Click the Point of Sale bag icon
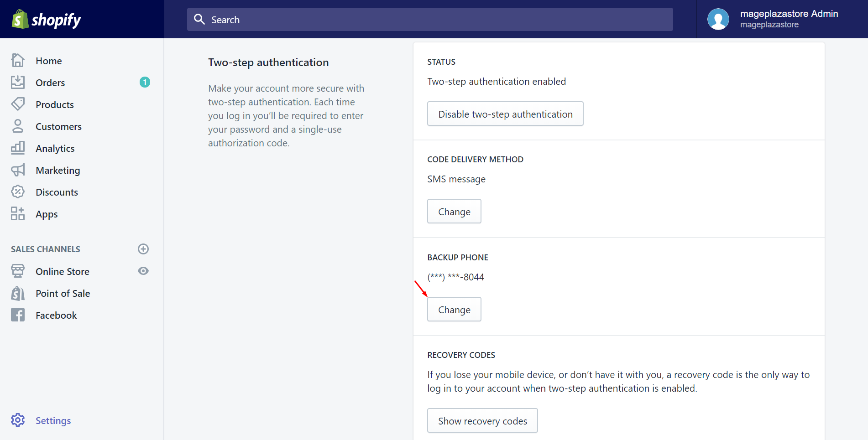 (18, 293)
